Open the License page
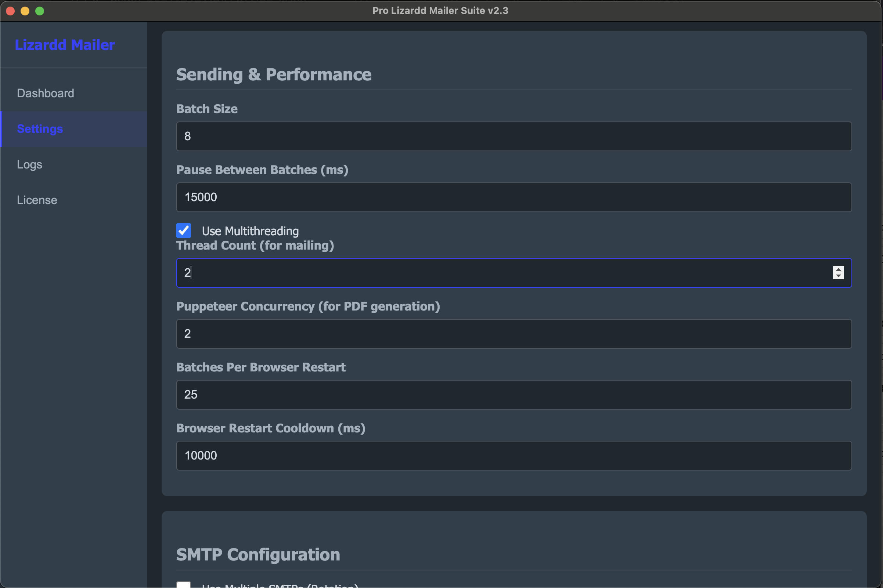 [37, 200]
